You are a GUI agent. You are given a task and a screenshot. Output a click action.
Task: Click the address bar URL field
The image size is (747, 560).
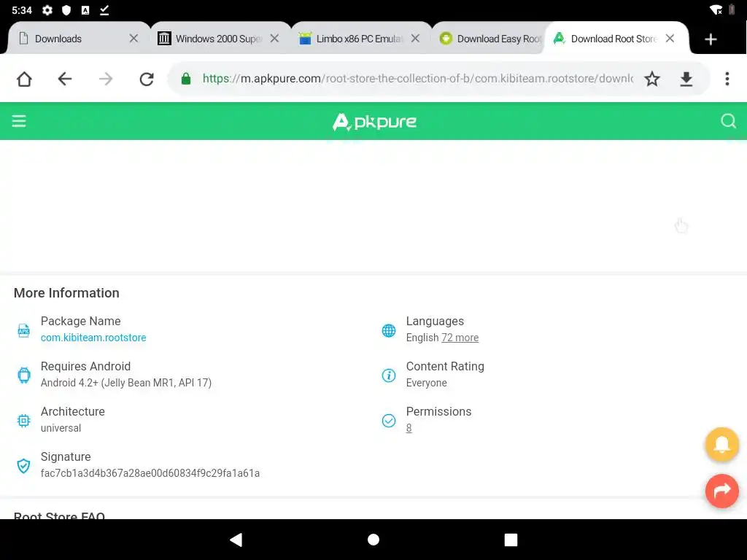(x=418, y=79)
